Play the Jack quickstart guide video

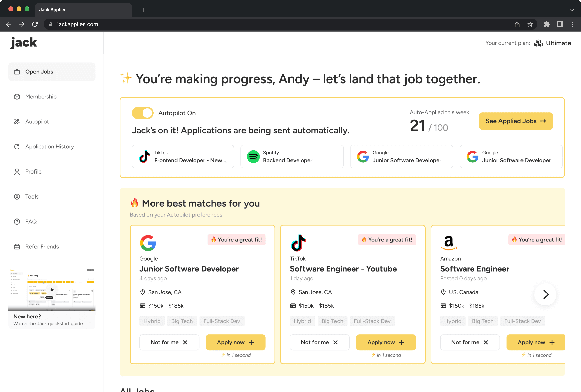pyautogui.click(x=52, y=290)
